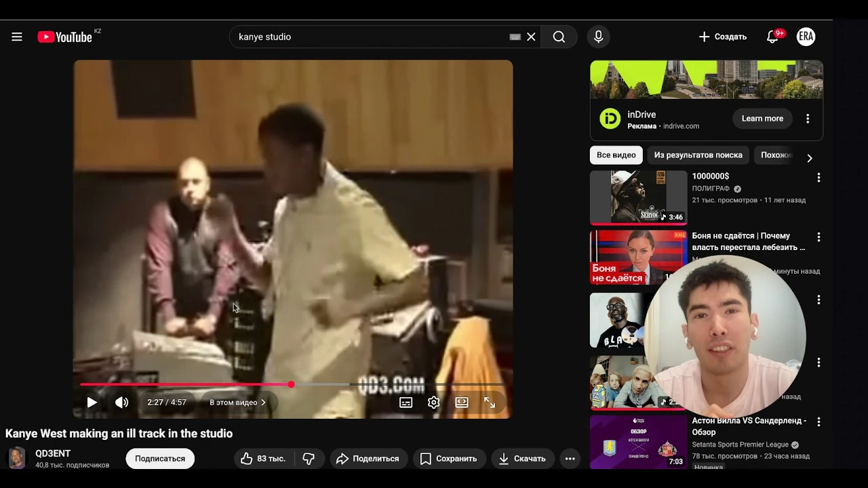Open QD3ENT channel name link
Viewport: 868px width, 488px height.
(x=53, y=453)
